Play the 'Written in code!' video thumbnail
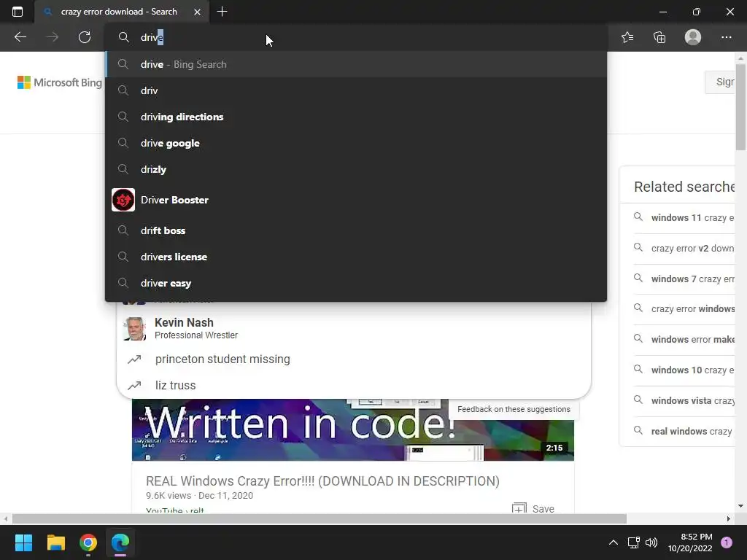747x560 pixels. (x=352, y=430)
